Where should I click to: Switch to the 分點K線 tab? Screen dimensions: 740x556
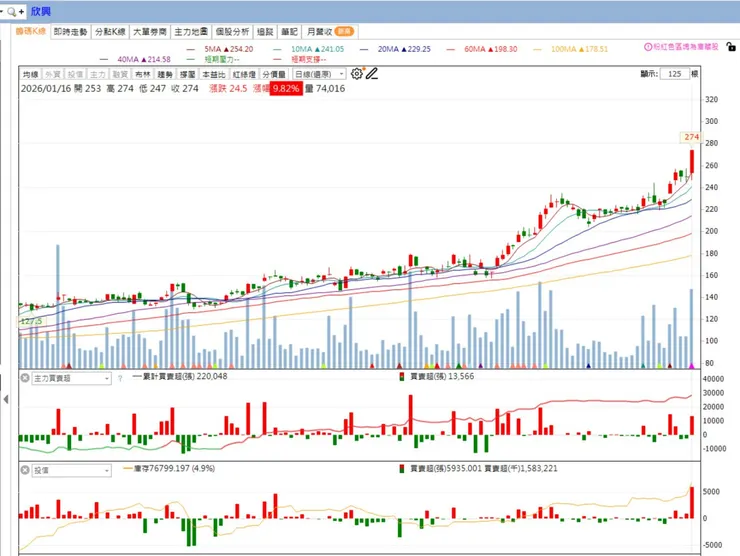coord(110,32)
